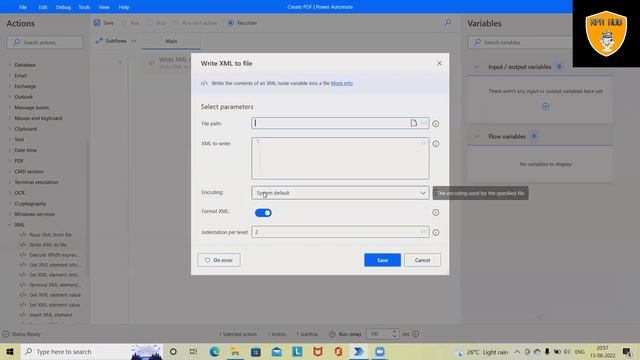The image size is (640, 360).
Task: Select the Get XML element attribute action
Action: [x=50, y=265]
